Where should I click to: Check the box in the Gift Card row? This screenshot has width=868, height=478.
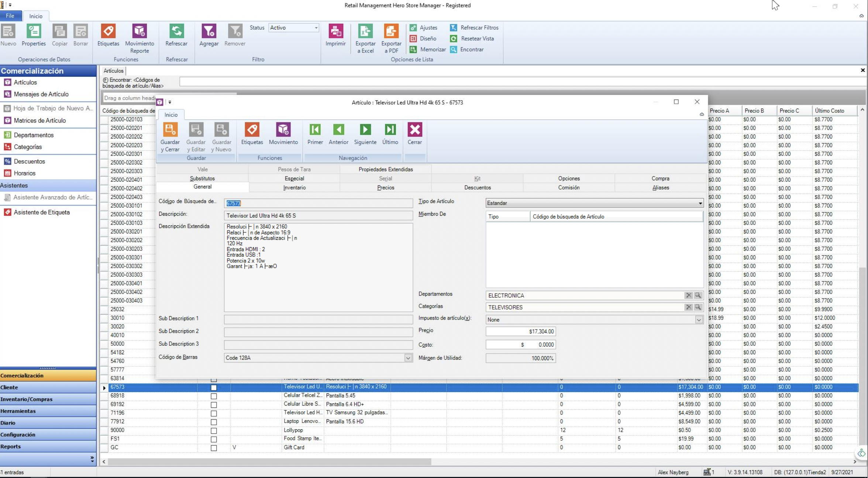214,448
